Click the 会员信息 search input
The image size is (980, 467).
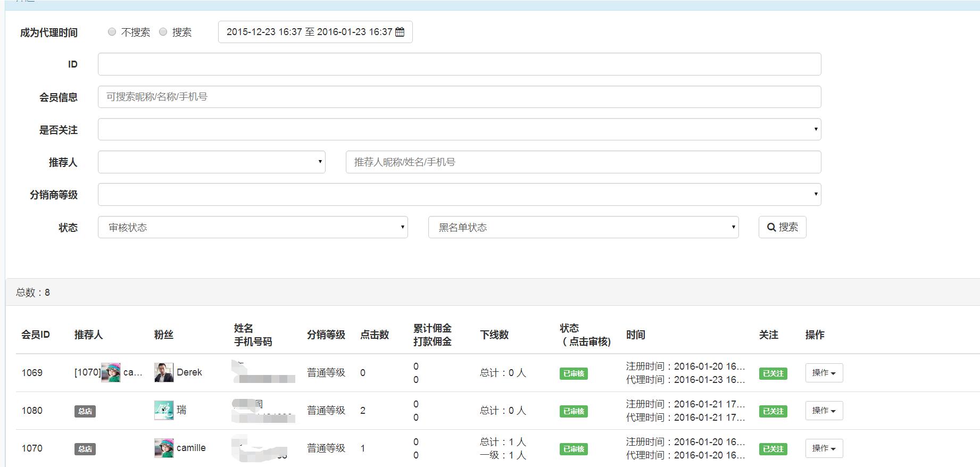(459, 97)
